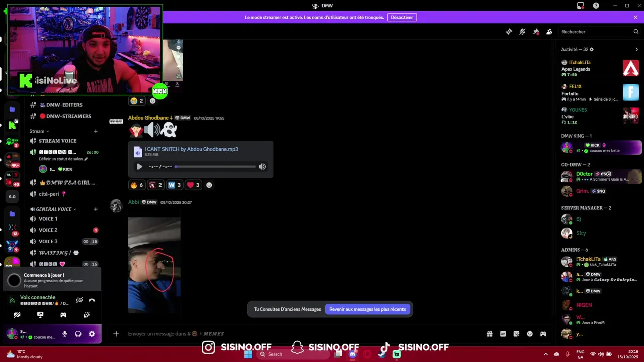Focus the Envoyer un message input
644x362 pixels.
click(x=302, y=334)
